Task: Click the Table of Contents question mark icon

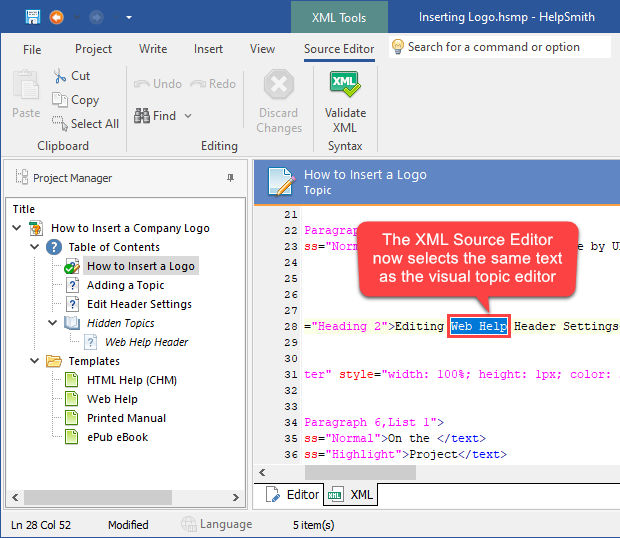Action: click(54, 247)
